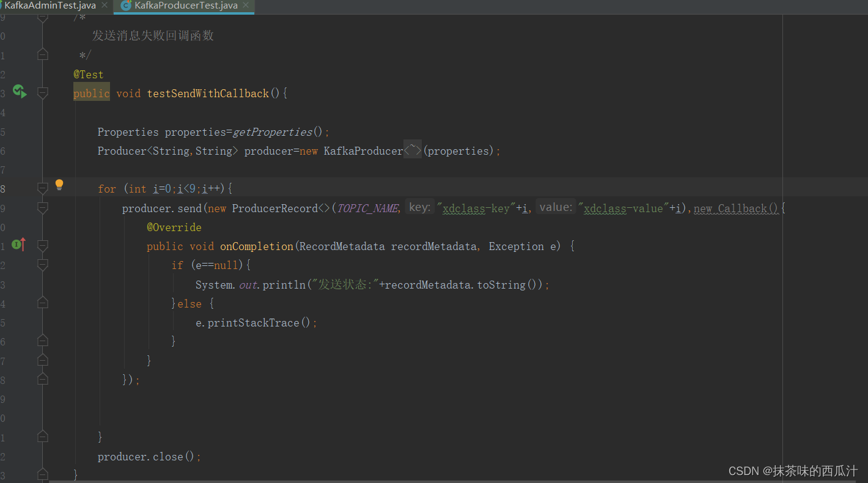This screenshot has height=483, width=868.
Task: Collapse the producer.send statement fold marker
Action: 42,208
